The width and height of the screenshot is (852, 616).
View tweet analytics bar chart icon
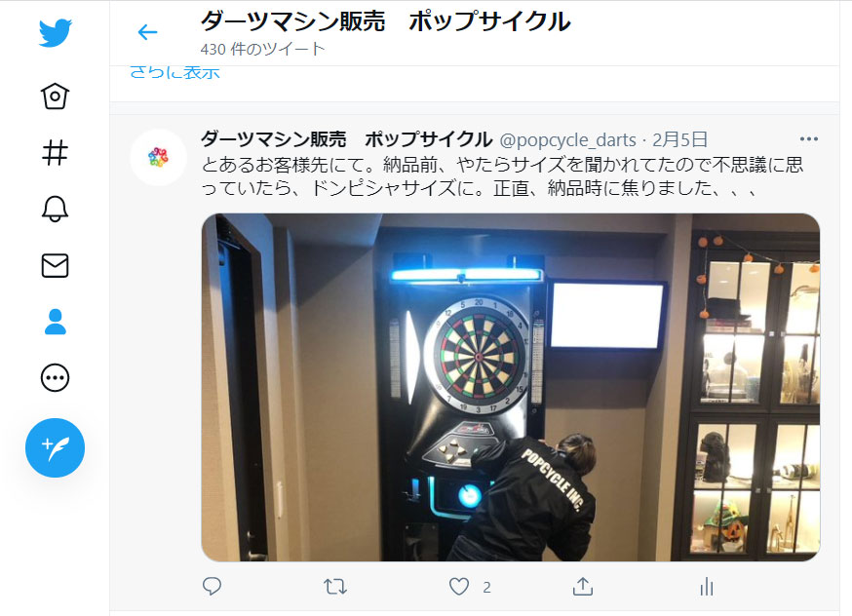[707, 587]
